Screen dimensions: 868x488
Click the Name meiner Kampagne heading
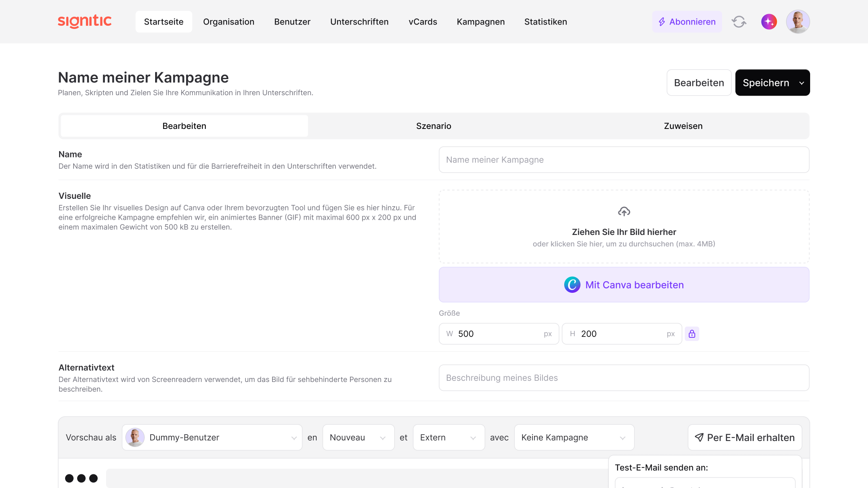[143, 78]
